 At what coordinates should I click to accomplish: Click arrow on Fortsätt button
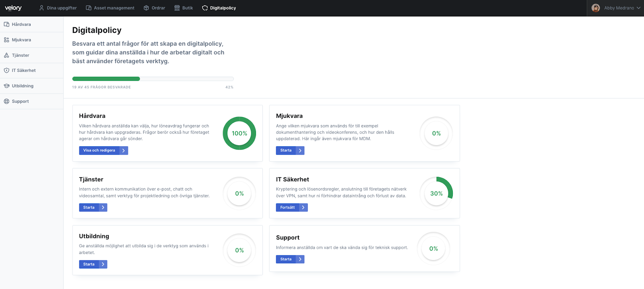tap(303, 207)
